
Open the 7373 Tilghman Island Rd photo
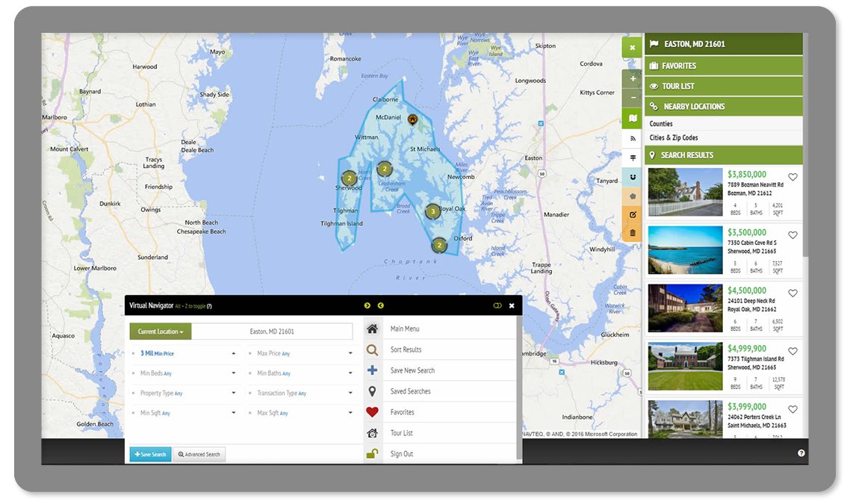pyautogui.click(x=685, y=366)
